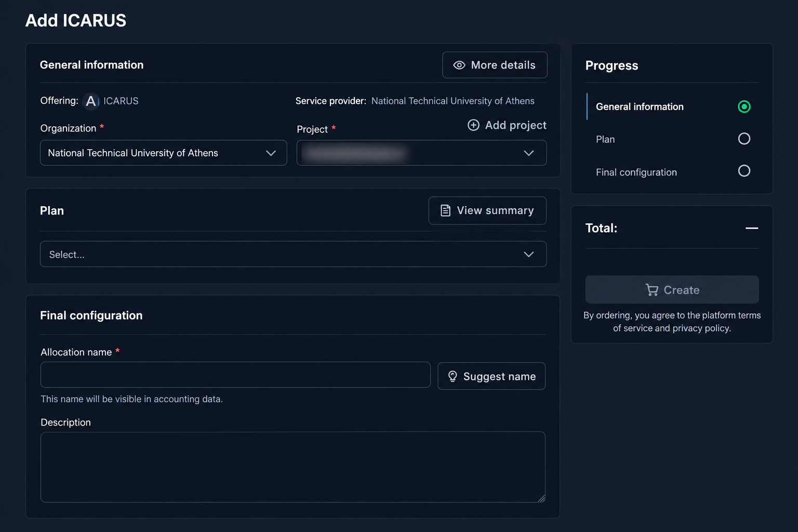Click the National Technical University of Athens provider text
798x532 pixels.
pos(453,101)
